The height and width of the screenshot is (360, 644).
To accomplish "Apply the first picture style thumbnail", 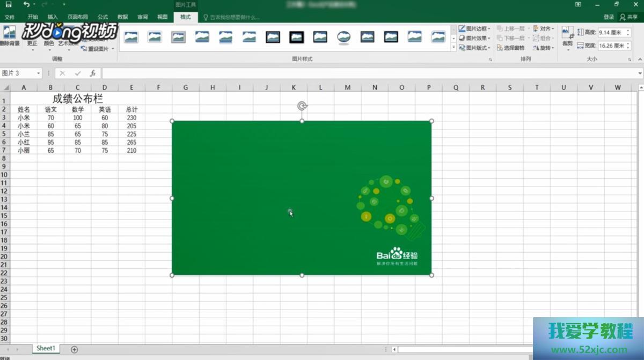I will (131, 37).
